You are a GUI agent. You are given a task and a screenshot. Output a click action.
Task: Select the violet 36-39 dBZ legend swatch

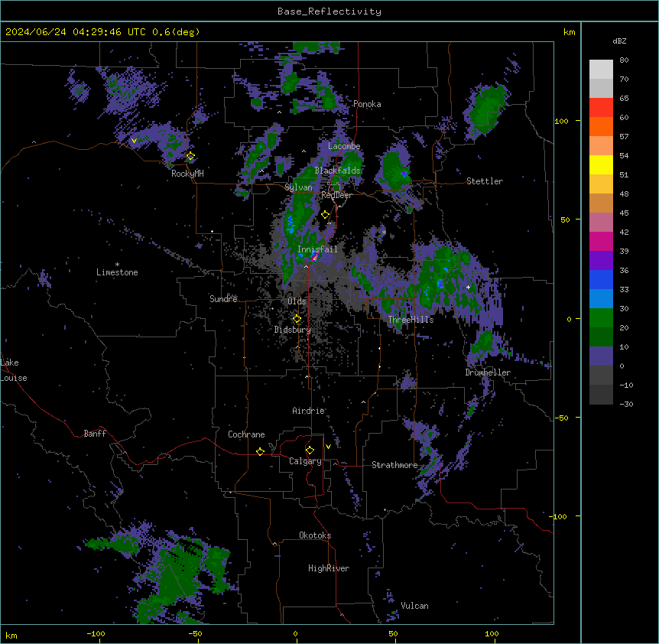click(601, 261)
